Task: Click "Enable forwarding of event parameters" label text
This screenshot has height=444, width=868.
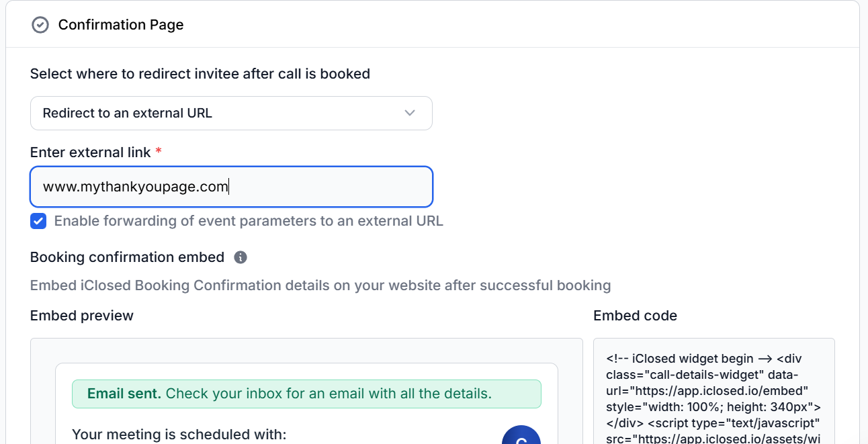Action: tap(249, 221)
